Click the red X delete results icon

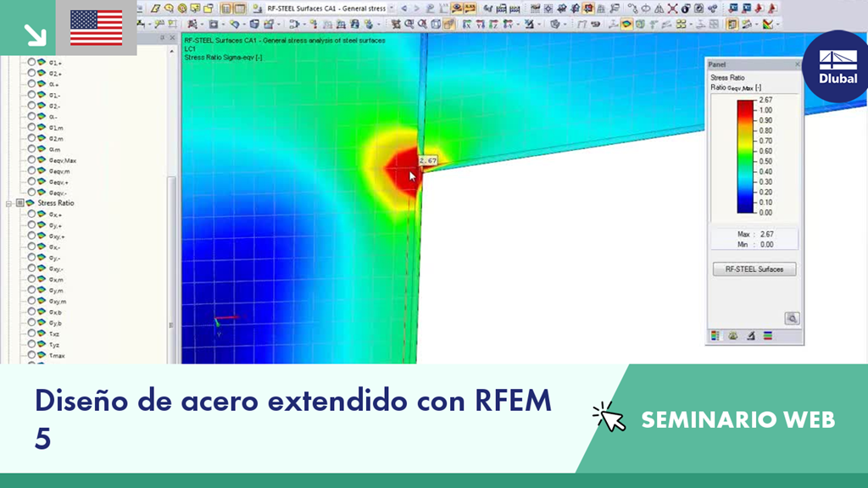(x=672, y=8)
